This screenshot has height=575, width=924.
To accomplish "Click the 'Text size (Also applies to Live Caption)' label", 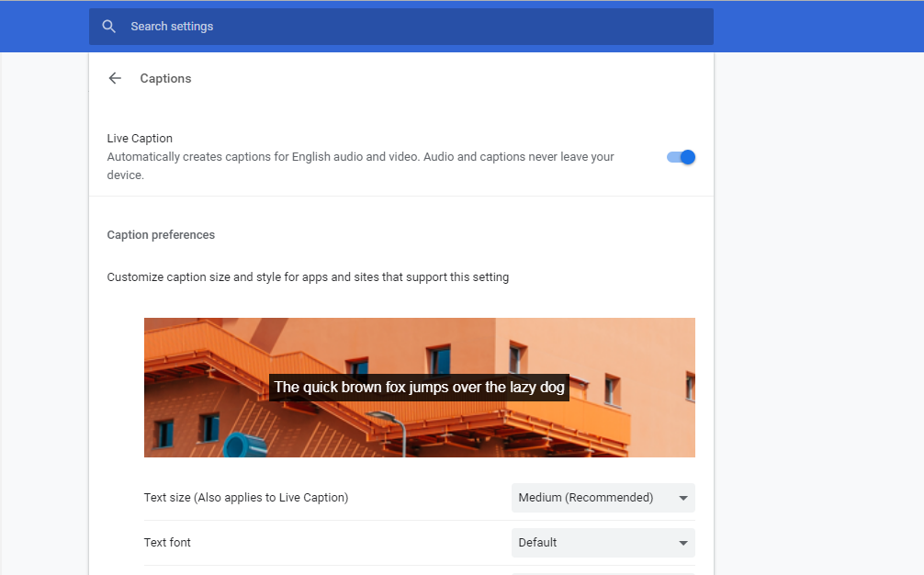I will (246, 498).
